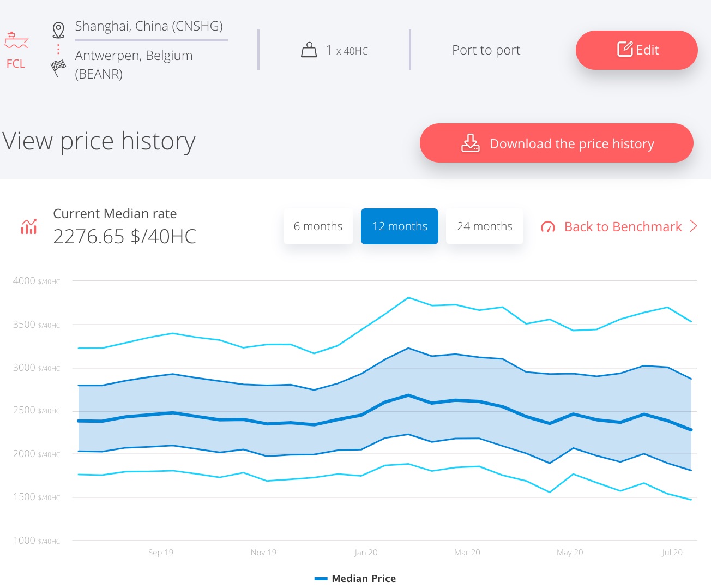Screen dimensions: 711x588
Task: Click the Port to port text
Action: coord(486,50)
